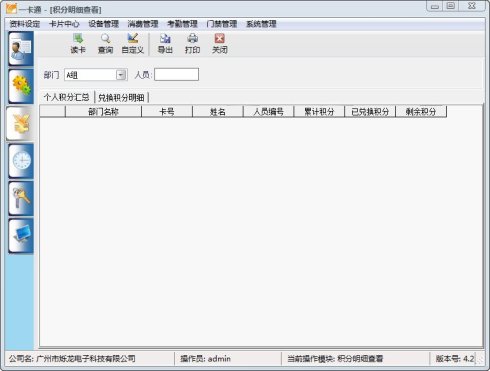This screenshot has width=490, height=371.
Task: Click the 已兑换积分 column header
Action: (370, 112)
